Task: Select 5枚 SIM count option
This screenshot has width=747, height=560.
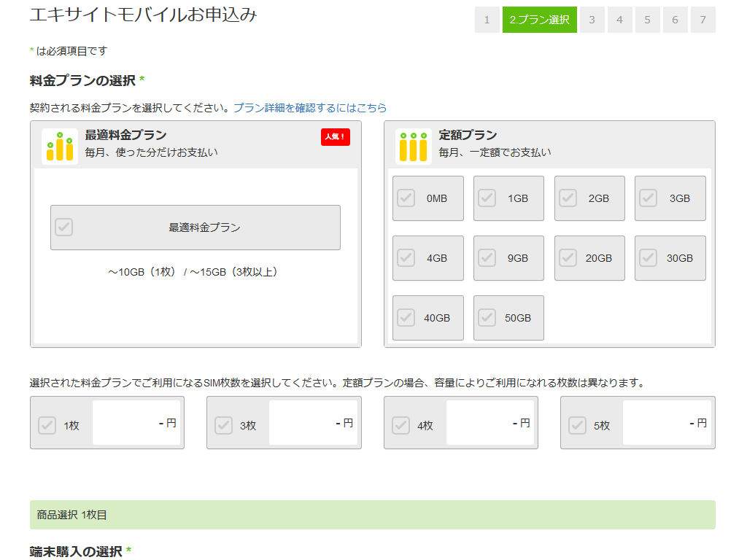Action: click(638, 423)
